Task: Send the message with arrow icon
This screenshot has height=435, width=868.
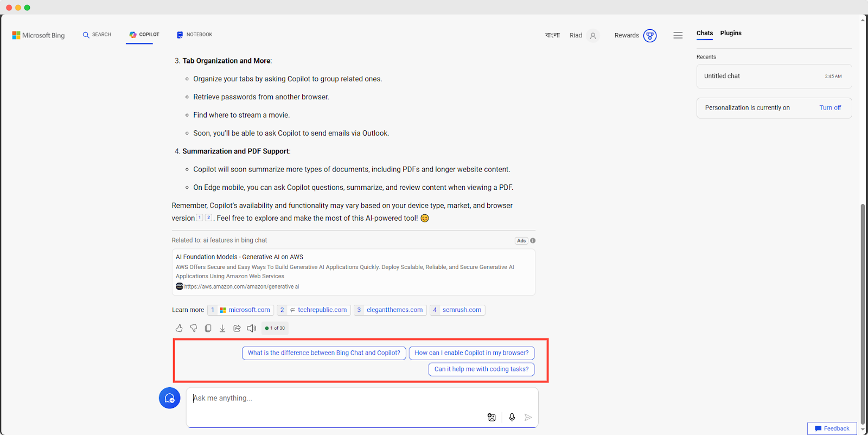Action: (528, 417)
